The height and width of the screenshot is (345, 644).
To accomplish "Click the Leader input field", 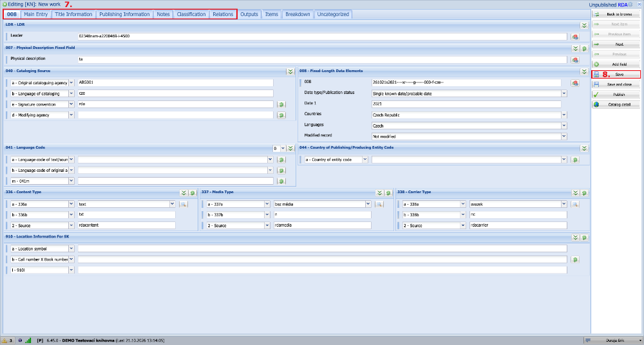I will (x=323, y=37).
